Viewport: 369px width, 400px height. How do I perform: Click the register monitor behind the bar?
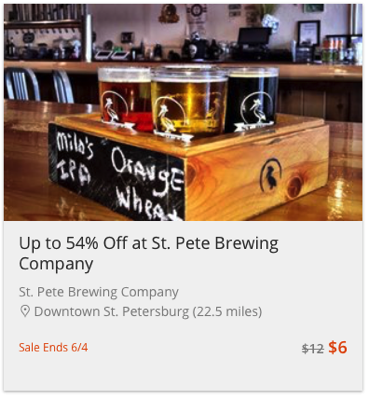[x=254, y=37]
